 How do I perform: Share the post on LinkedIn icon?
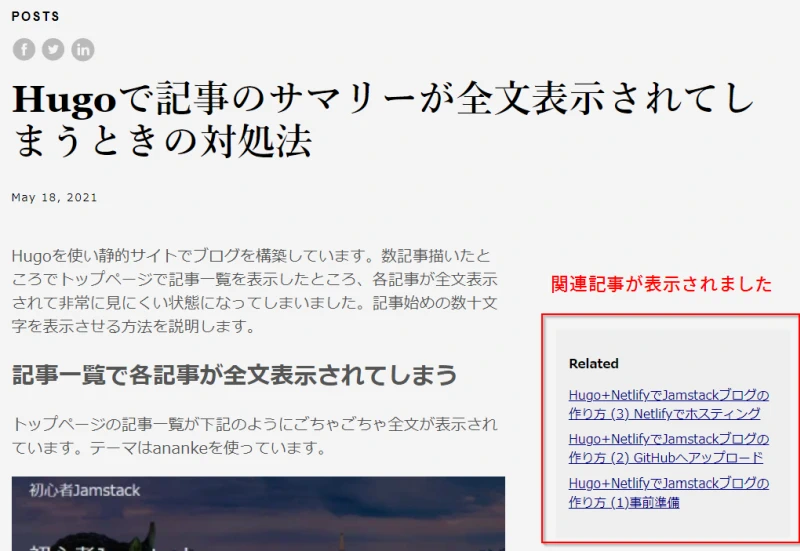tap(83, 49)
